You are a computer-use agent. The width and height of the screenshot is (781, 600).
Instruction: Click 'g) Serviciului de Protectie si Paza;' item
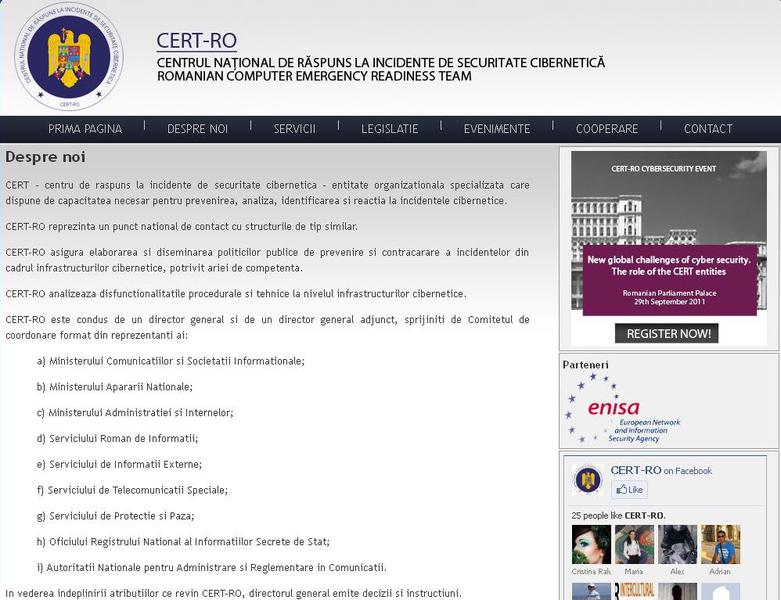pos(115,516)
